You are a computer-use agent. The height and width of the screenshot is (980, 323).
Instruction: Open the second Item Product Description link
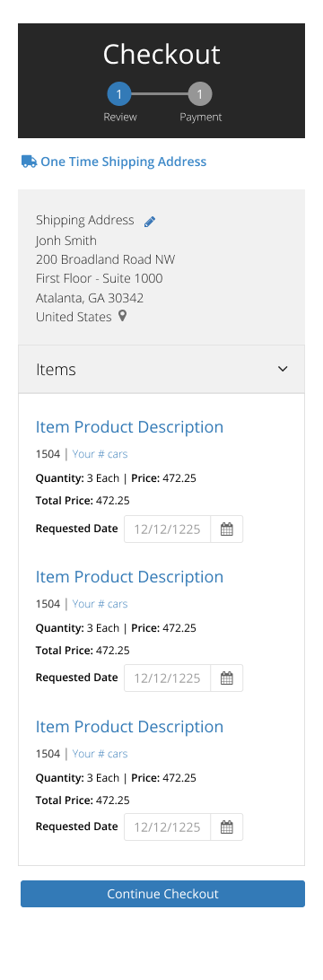click(x=129, y=577)
